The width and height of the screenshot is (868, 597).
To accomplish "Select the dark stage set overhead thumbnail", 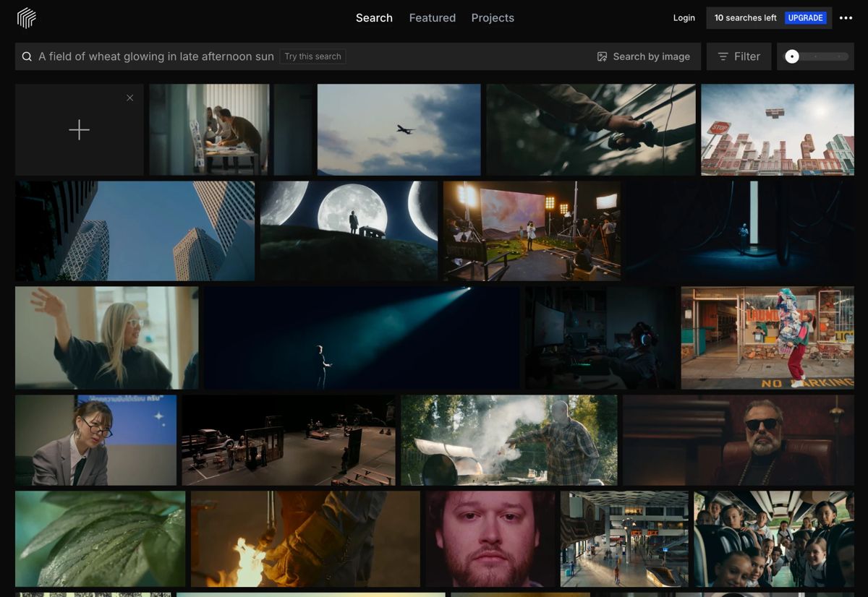I will point(289,440).
